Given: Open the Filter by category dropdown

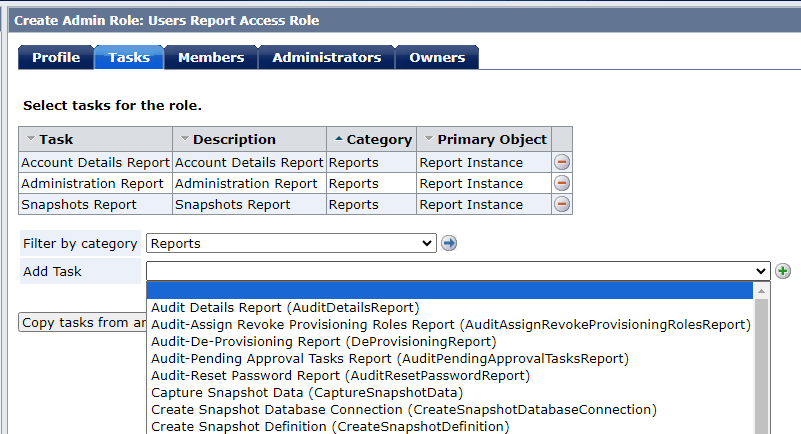Looking at the screenshot, I should (291, 243).
